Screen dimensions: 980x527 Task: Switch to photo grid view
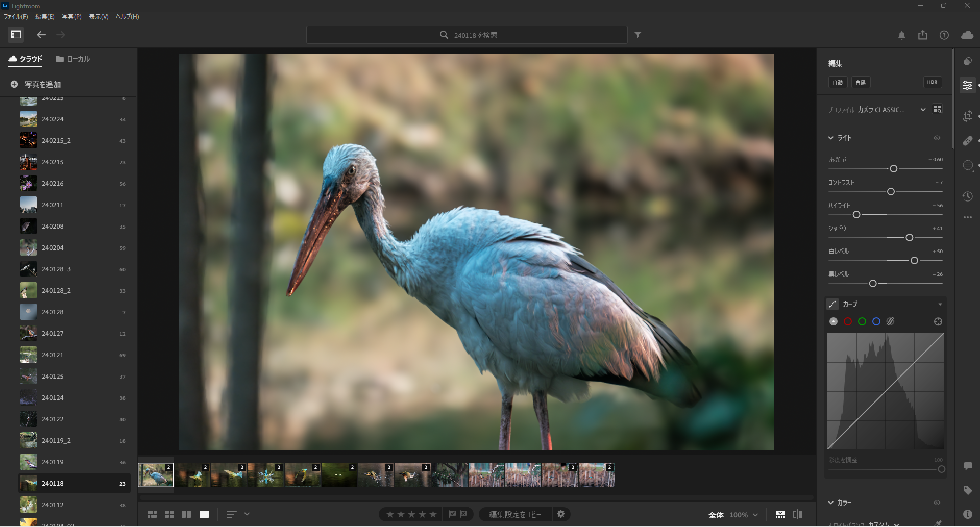pos(152,514)
